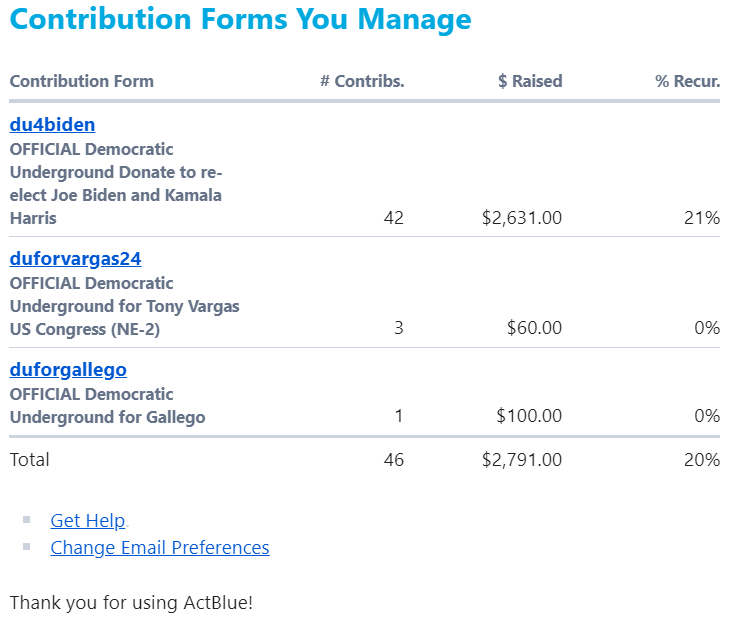This screenshot has height=626, width=733.
Task: Click the 21% recurring value
Action: pos(702,218)
